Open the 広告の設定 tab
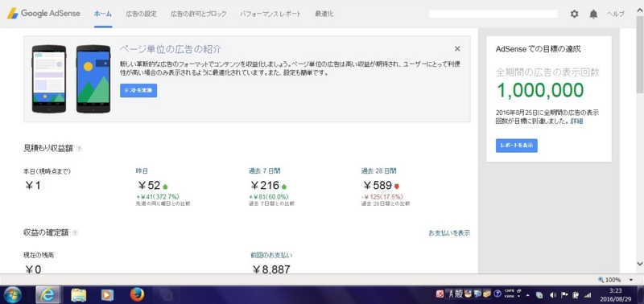This screenshot has height=304, width=644. (x=142, y=14)
